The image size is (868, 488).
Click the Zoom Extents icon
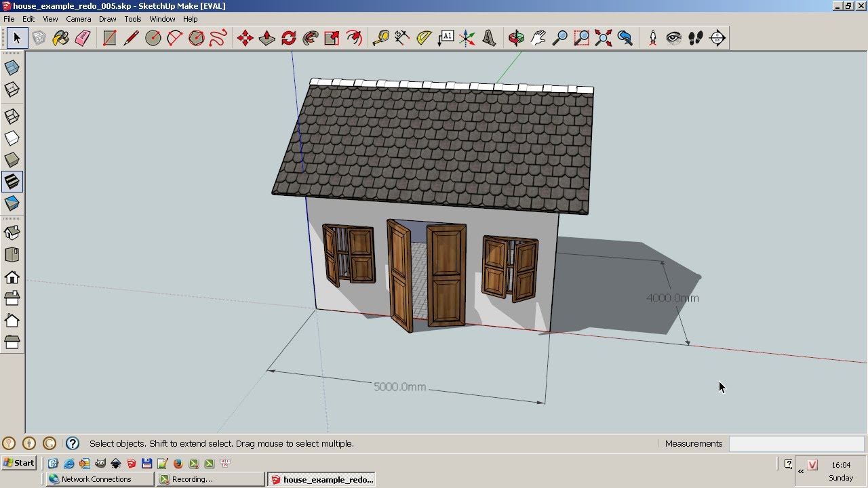pyautogui.click(x=603, y=38)
